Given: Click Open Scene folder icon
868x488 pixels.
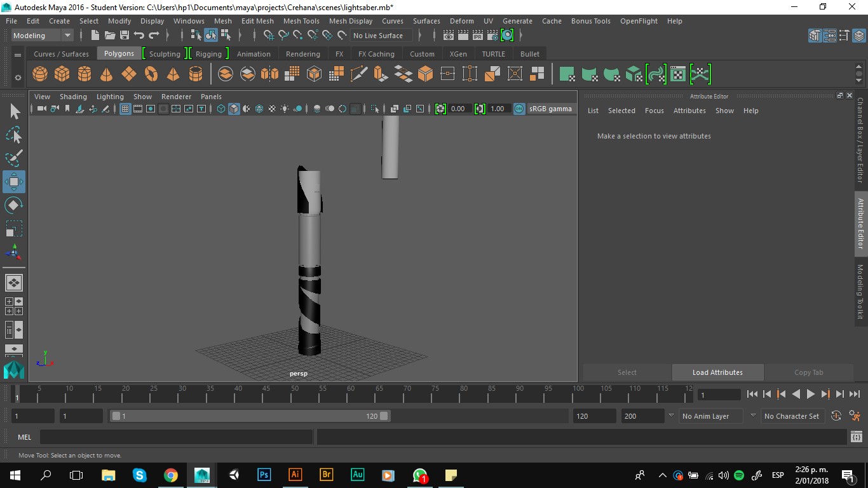Looking at the screenshot, I should (x=110, y=36).
